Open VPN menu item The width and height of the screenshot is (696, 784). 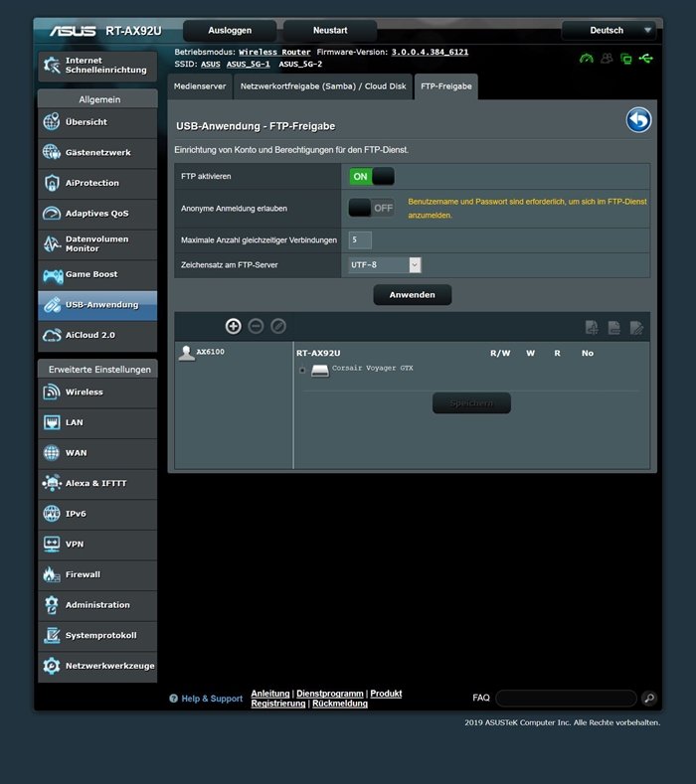tap(97, 545)
